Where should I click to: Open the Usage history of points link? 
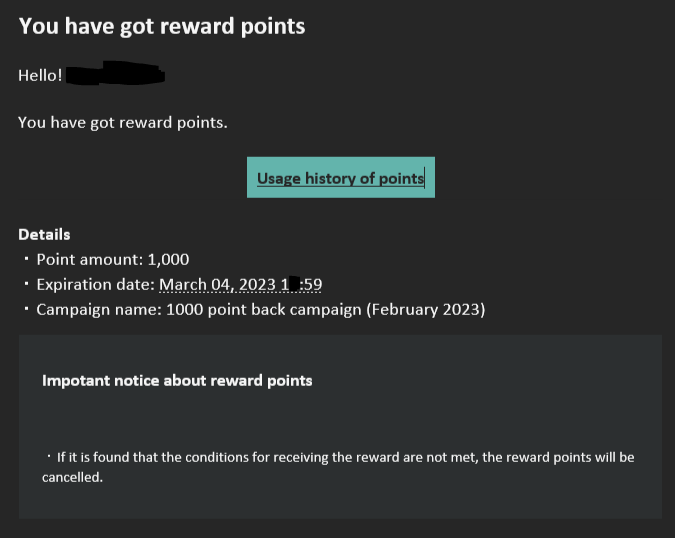(341, 178)
